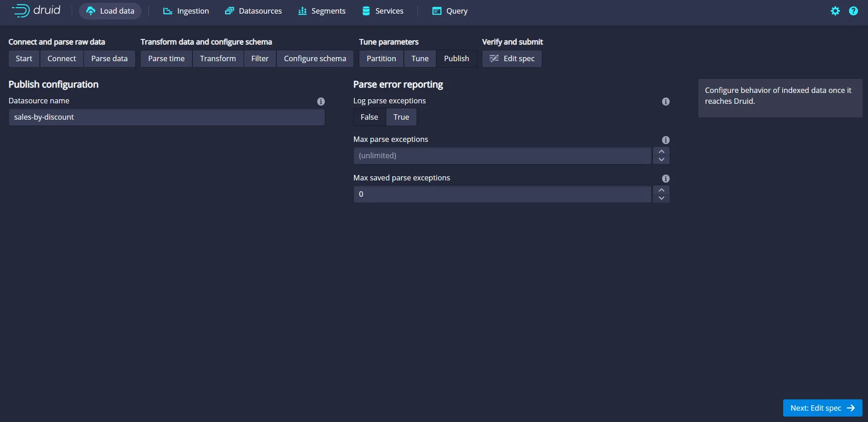Decrease Max saved parse exceptions value
Image resolution: width=868 pixels, height=422 pixels.
661,198
